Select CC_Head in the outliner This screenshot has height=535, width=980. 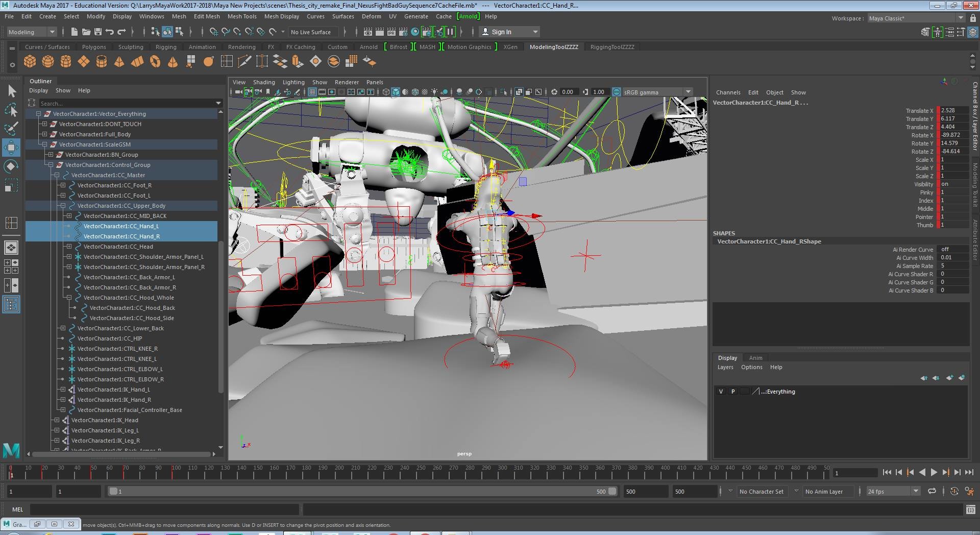118,247
